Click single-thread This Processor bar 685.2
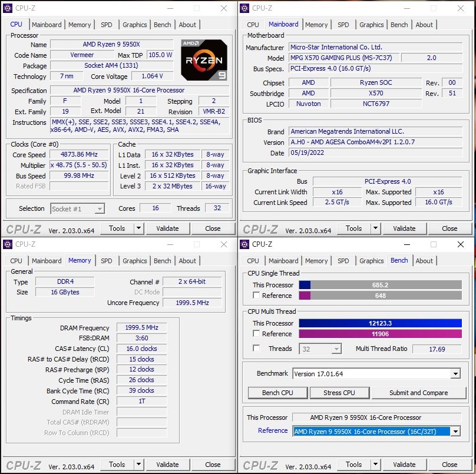 [380, 284]
